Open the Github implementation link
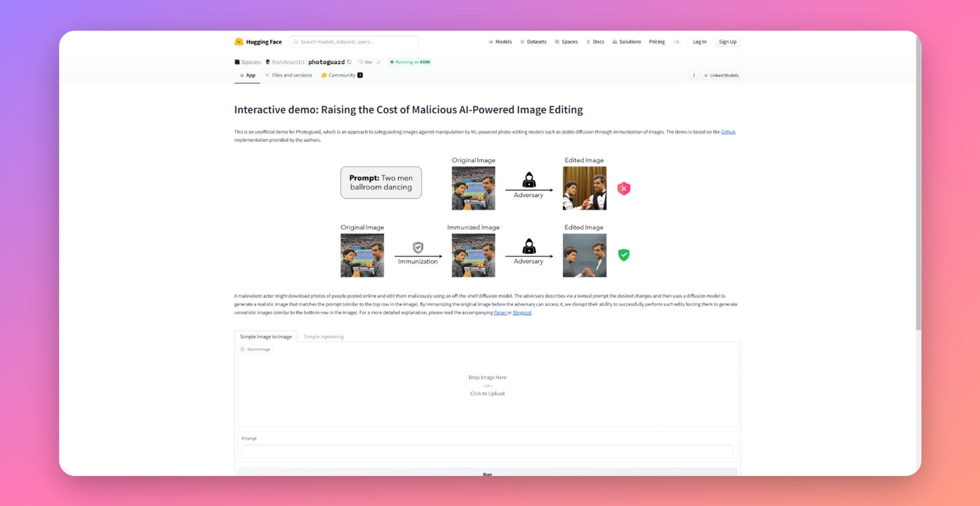The height and width of the screenshot is (506, 980). (728, 132)
